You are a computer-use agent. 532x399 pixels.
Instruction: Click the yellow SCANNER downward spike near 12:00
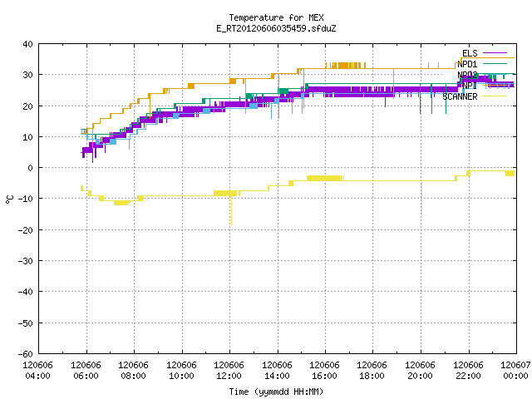[x=231, y=210]
